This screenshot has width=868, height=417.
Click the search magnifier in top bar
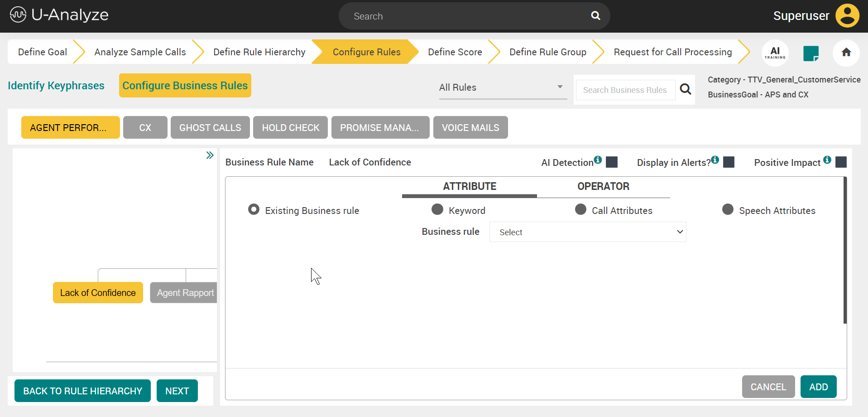(595, 16)
